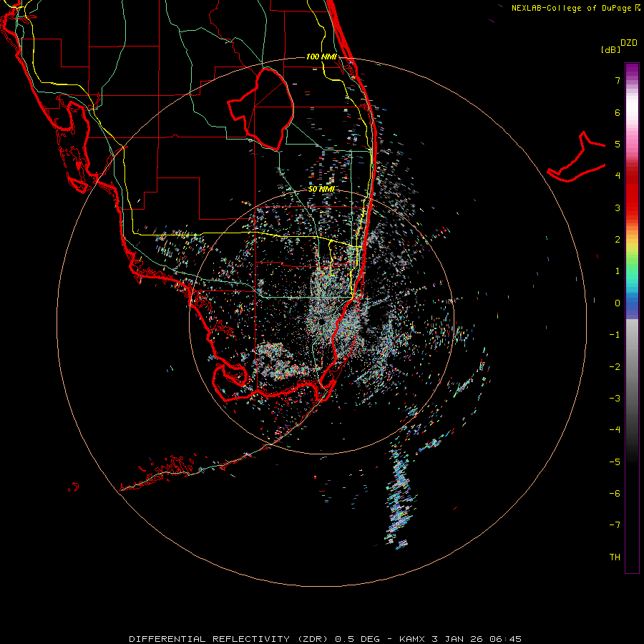
Task: Click the TH threshold label on scale
Action: click(615, 557)
